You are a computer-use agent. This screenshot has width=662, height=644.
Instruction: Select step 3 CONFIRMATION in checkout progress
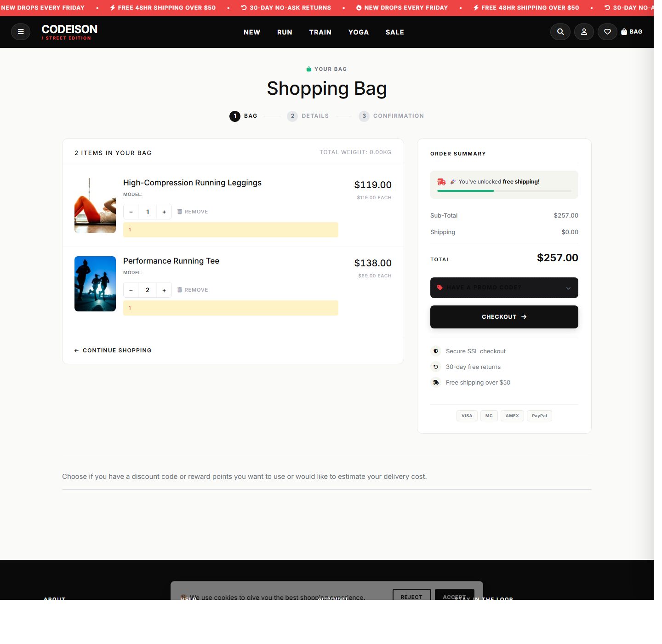tap(391, 116)
